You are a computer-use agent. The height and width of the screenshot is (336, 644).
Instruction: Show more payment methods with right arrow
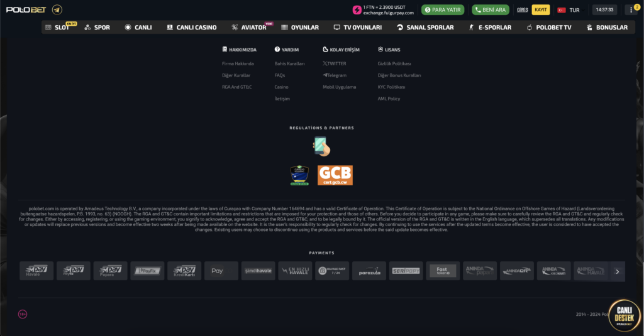point(617,271)
